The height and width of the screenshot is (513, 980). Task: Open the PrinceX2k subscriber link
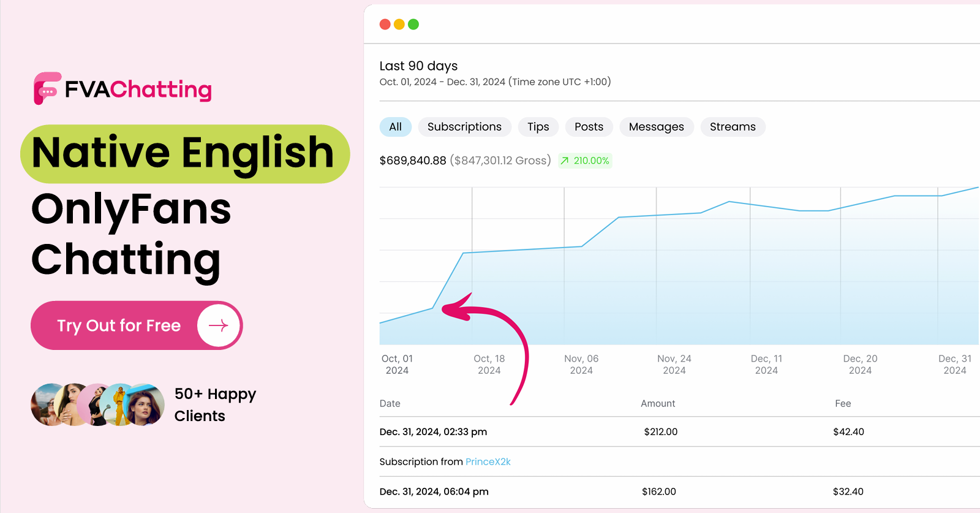(x=488, y=462)
